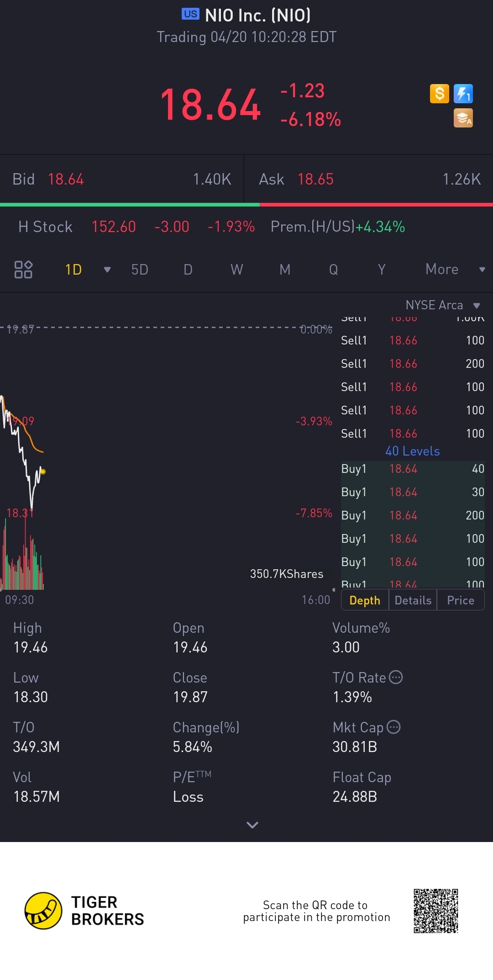493x980 pixels.
Task: Select the Price tab
Action: click(x=461, y=600)
